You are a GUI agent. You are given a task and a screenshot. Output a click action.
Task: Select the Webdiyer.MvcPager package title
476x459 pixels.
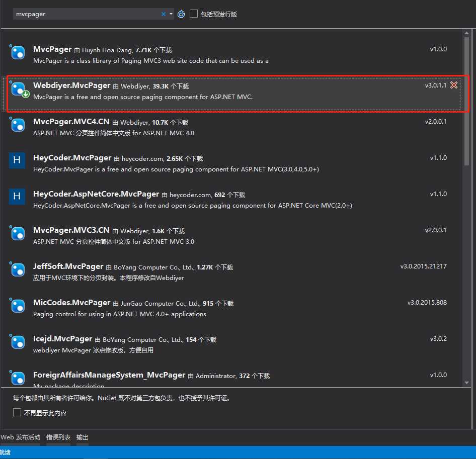(x=71, y=85)
